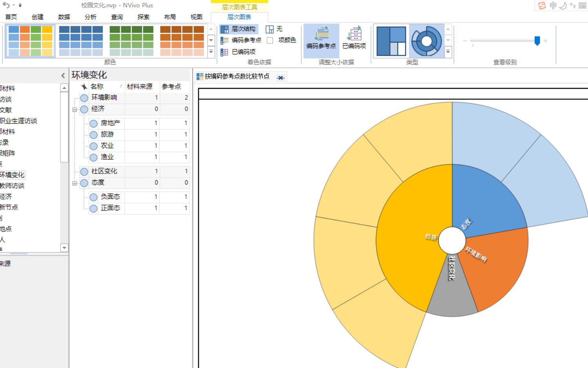The height and width of the screenshot is (368, 588).
Task: Sort nodes by 参考点 column header
Action: coord(172,86)
